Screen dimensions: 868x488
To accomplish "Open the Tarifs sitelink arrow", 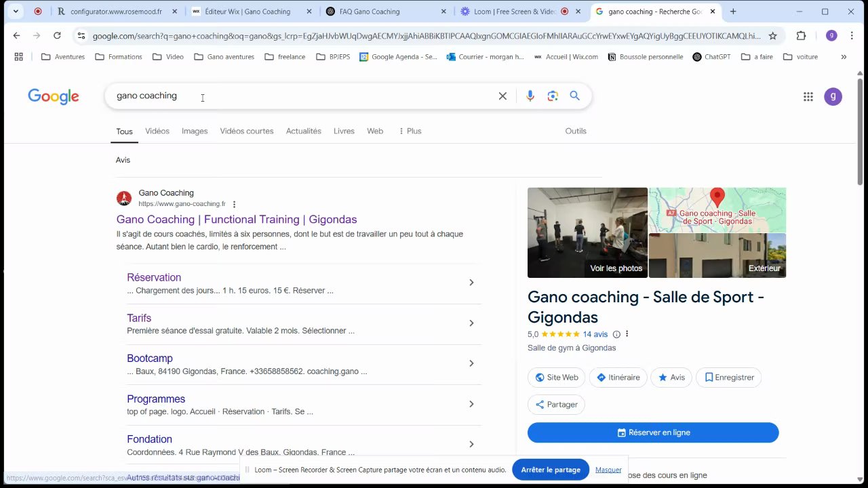I will coord(471,323).
